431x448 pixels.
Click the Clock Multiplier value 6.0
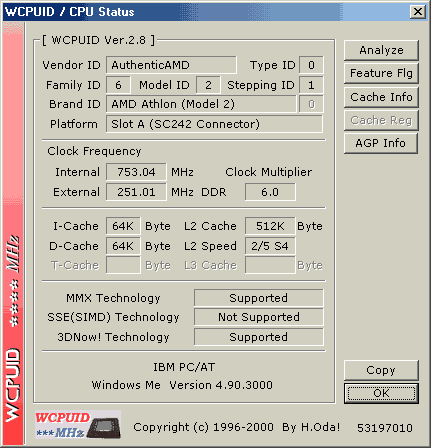click(x=270, y=192)
